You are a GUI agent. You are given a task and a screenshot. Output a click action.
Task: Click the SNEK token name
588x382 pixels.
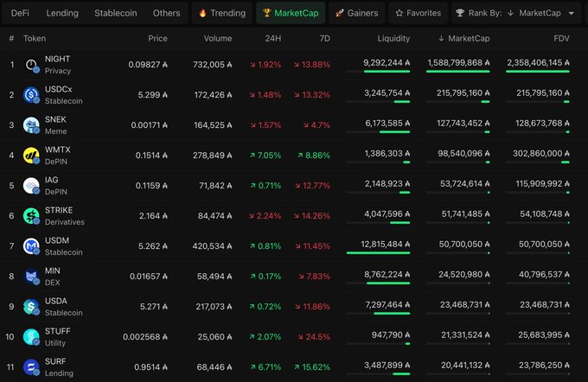tap(55, 119)
